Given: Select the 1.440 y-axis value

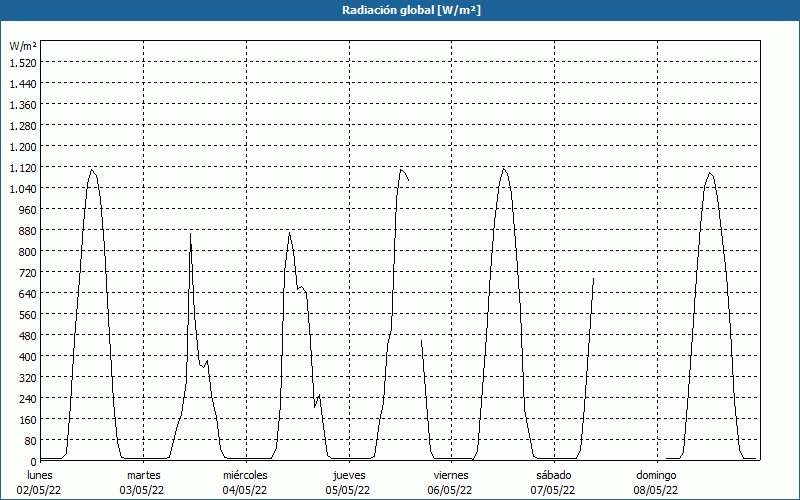Looking at the screenshot, I should [23, 83].
